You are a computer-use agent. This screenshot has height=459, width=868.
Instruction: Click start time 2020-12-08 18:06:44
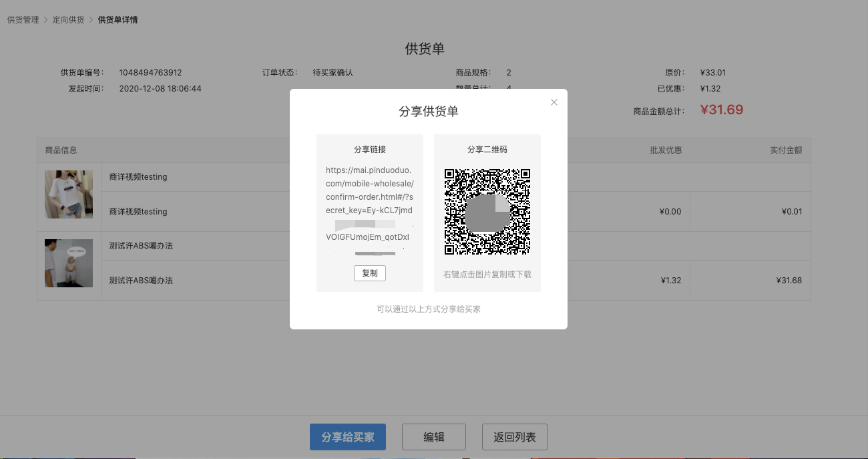[160, 89]
